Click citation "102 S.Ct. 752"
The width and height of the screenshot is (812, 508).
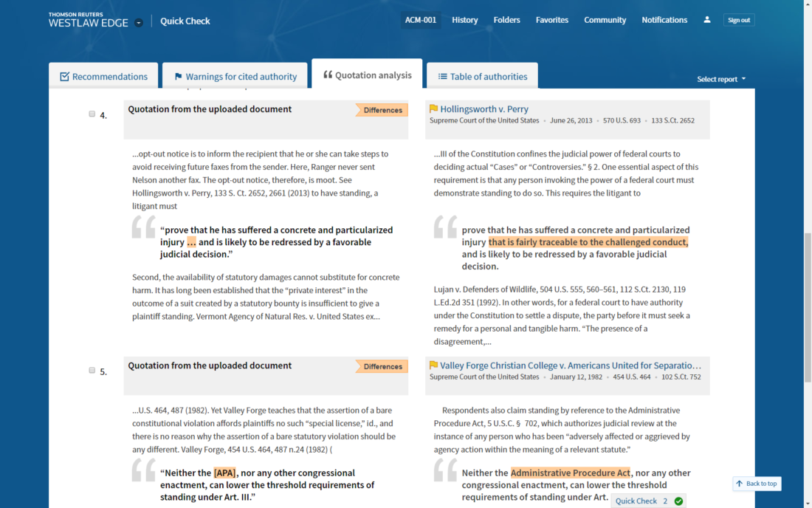pyautogui.click(x=681, y=377)
